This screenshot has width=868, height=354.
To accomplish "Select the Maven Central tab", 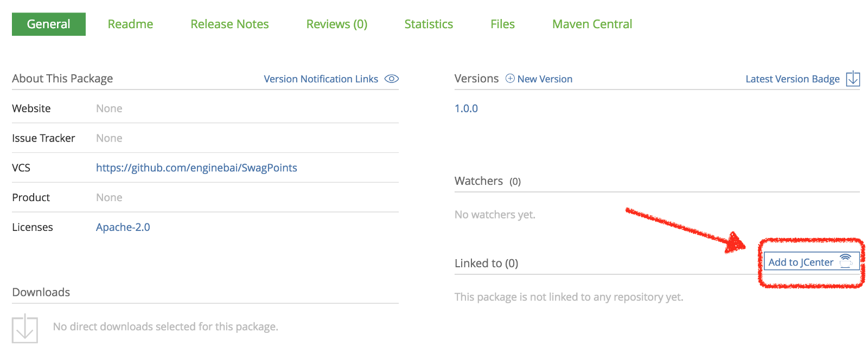I will (x=592, y=24).
